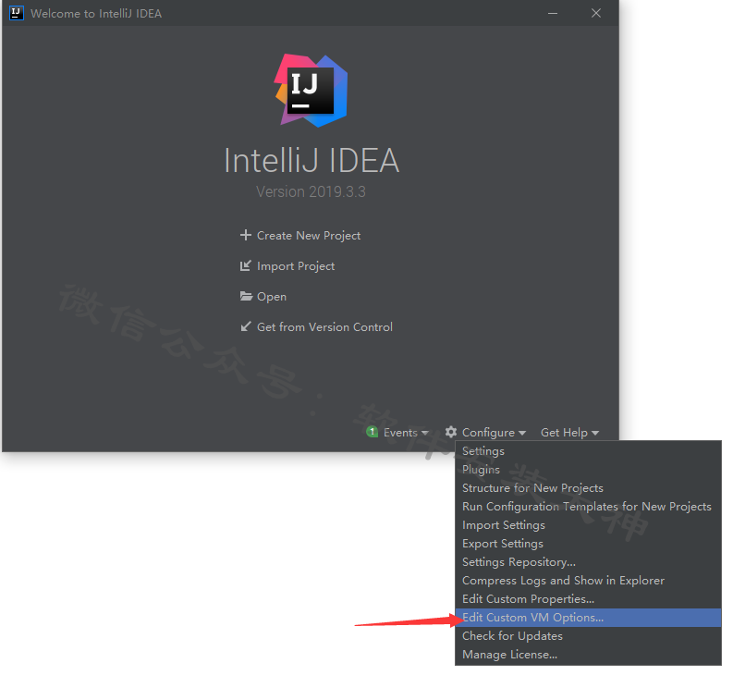Expand the Events dropdown

406,433
